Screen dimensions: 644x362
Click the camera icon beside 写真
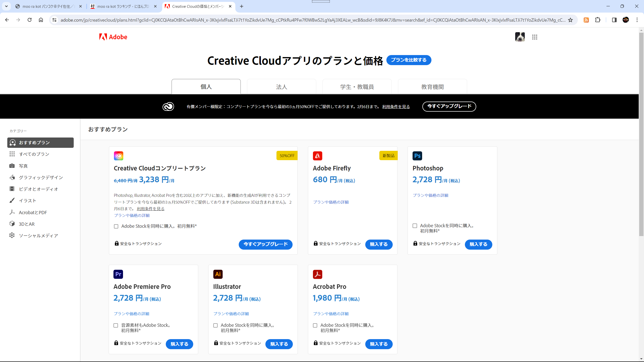pos(12,166)
